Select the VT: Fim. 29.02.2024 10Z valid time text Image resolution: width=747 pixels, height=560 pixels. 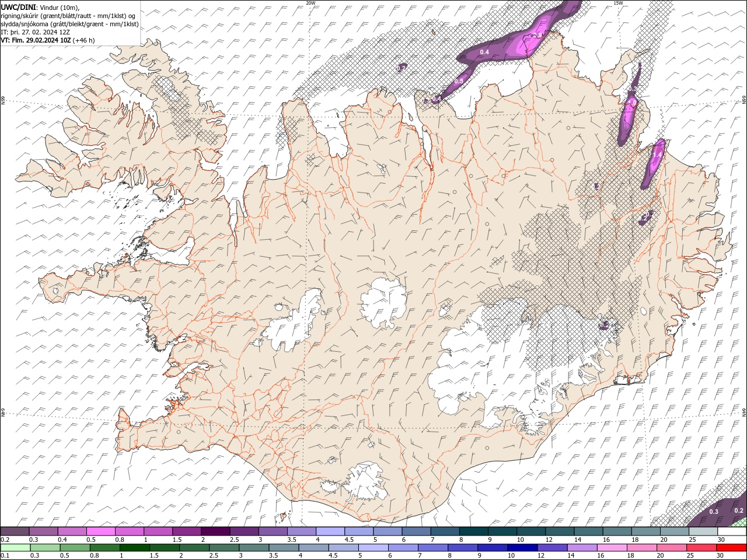(x=36, y=40)
